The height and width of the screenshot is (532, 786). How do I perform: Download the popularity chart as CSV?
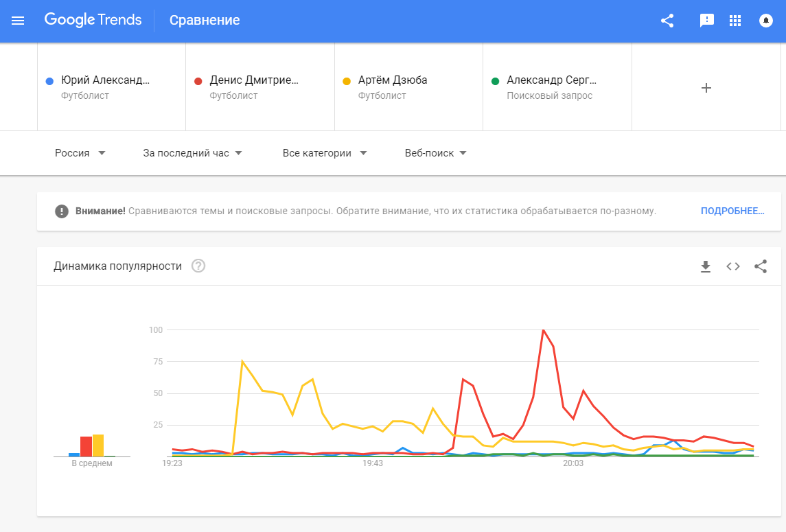point(705,266)
